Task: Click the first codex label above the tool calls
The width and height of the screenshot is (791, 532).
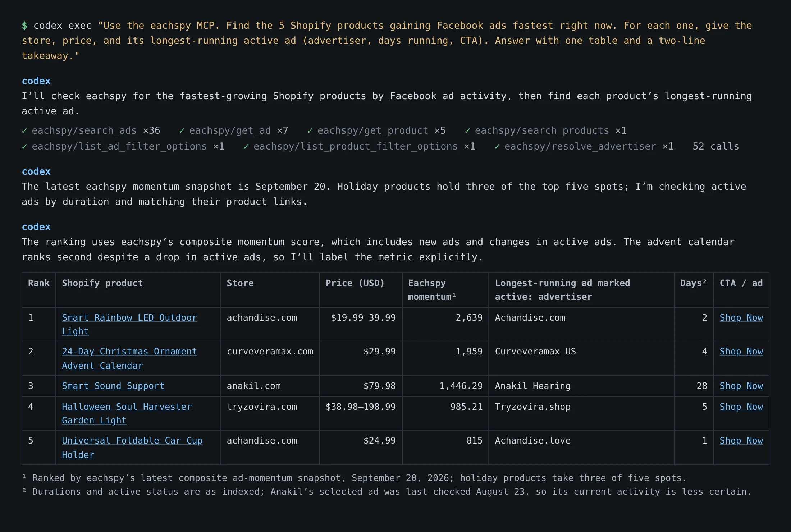Action: 36,81
